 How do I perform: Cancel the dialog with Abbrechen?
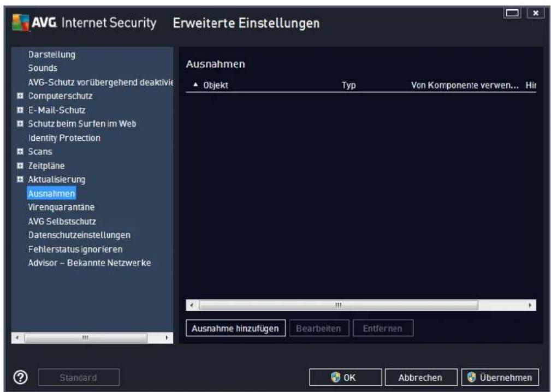(421, 378)
